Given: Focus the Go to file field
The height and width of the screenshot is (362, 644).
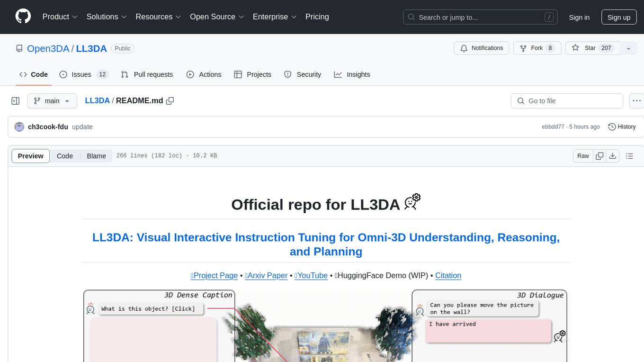Looking at the screenshot, I should click(567, 101).
